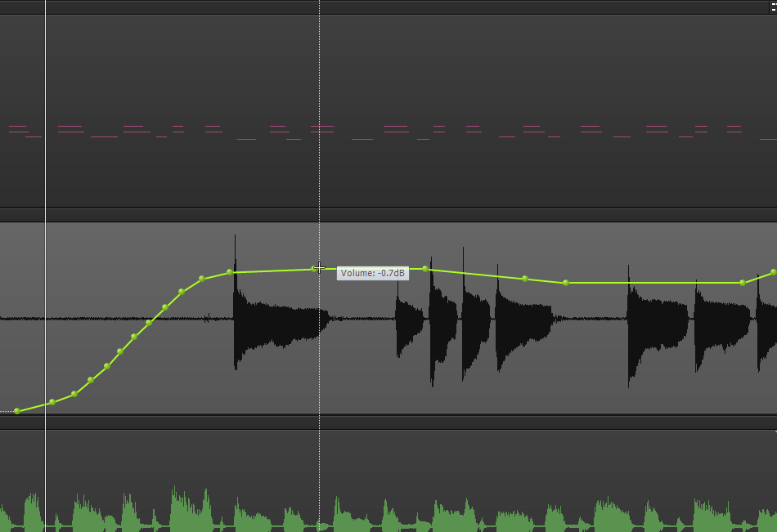Click the 'Volume: -0.7dB' tooltip label

pos(373,274)
